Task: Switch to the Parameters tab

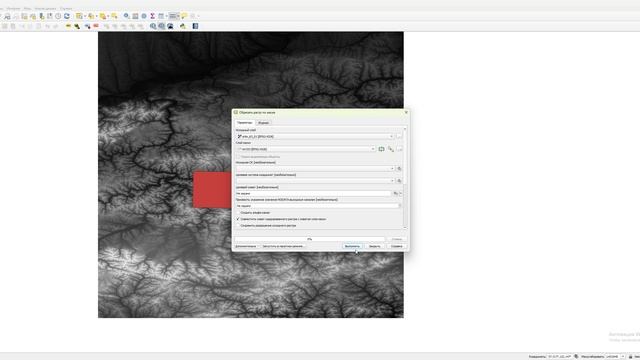Action: pyautogui.click(x=244, y=122)
